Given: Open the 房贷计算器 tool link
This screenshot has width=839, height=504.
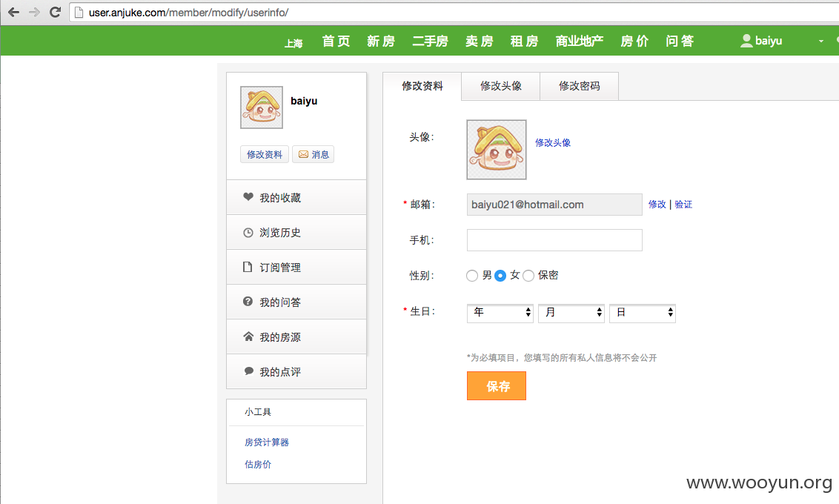Looking at the screenshot, I should 267,442.
